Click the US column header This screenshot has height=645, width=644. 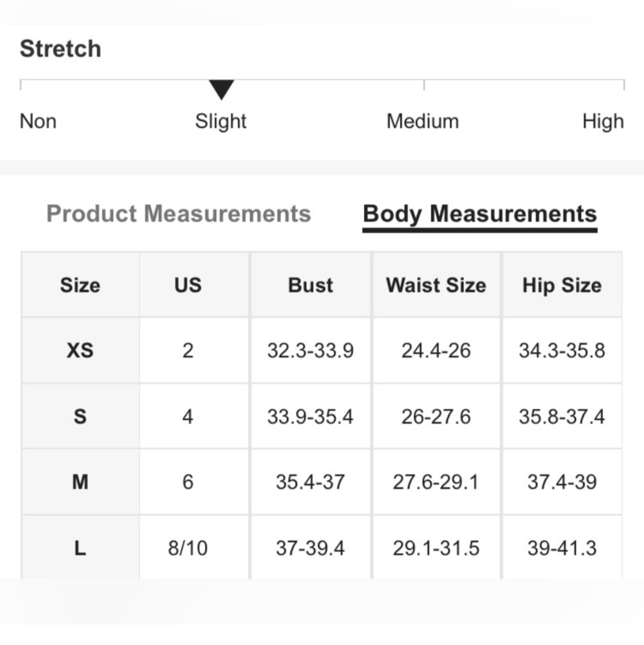pyautogui.click(x=188, y=285)
